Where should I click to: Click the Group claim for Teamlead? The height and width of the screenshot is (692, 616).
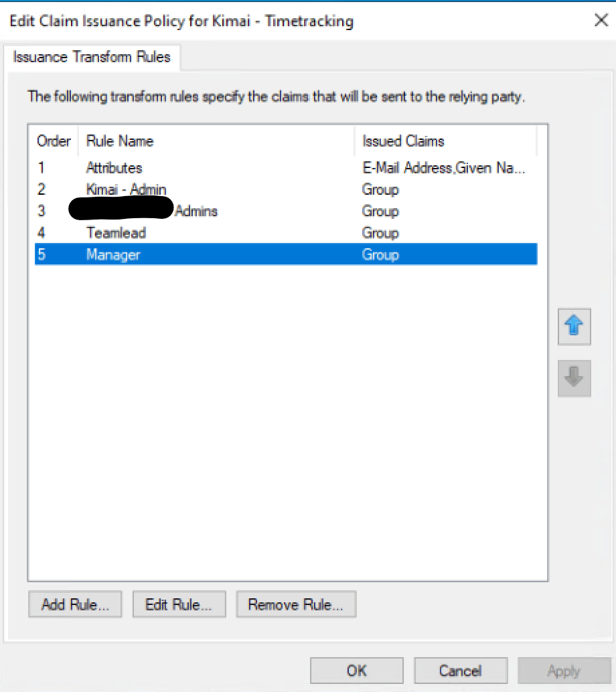(x=380, y=233)
